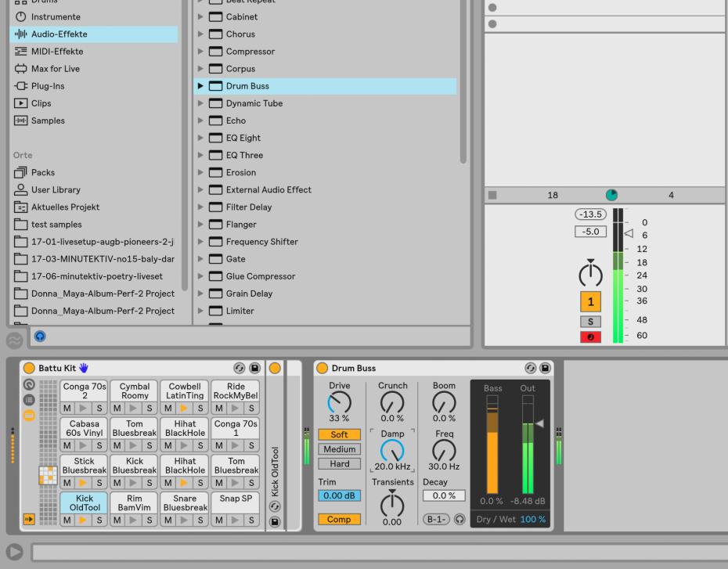Click the Drive knob in Drum Buss
This screenshot has height=569, width=728.
pyautogui.click(x=339, y=402)
